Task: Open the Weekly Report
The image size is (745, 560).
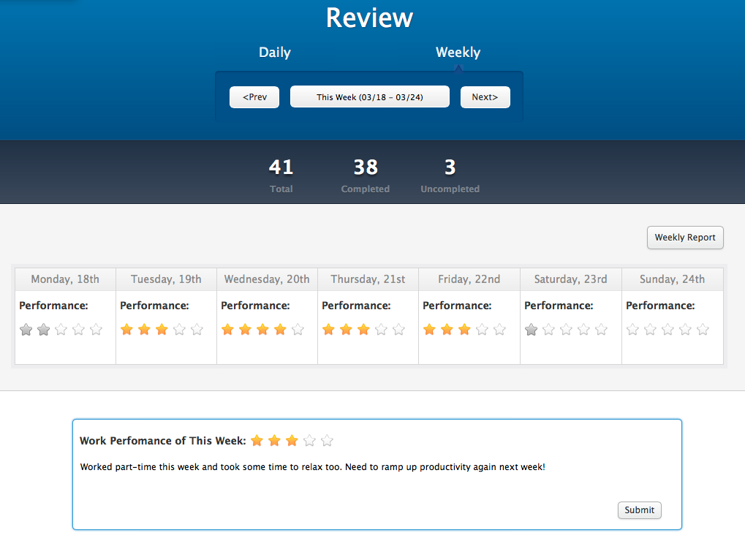Action: click(x=685, y=238)
